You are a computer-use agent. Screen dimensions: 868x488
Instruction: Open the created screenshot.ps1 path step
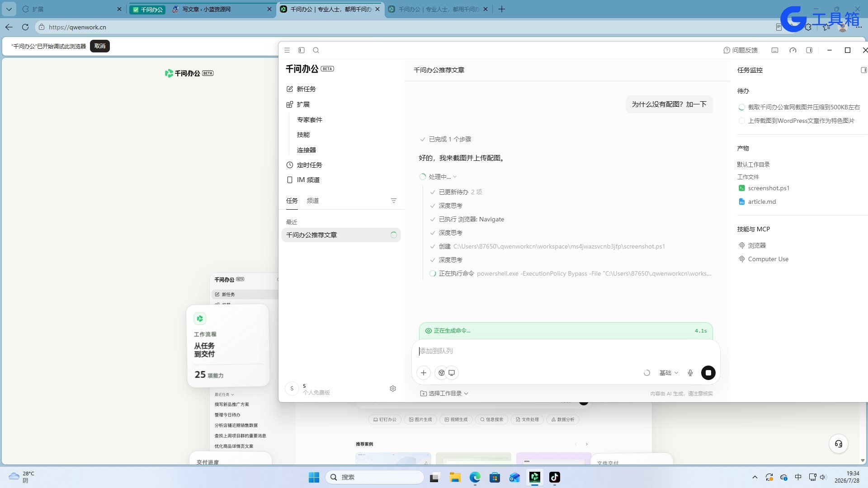(x=547, y=246)
